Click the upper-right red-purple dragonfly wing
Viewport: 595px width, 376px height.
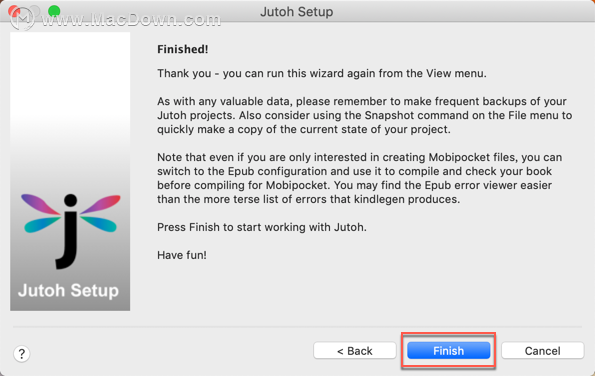tap(100, 204)
